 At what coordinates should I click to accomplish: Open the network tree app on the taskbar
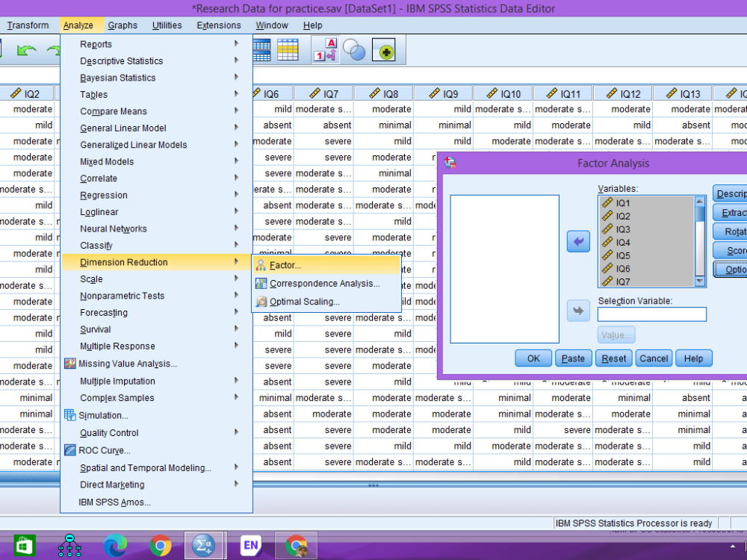[x=69, y=545]
